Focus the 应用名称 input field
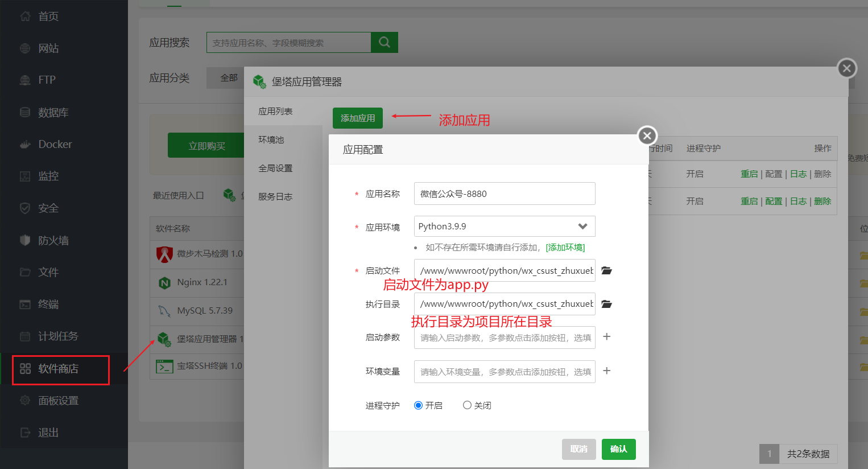The height and width of the screenshot is (469, 868). click(505, 194)
